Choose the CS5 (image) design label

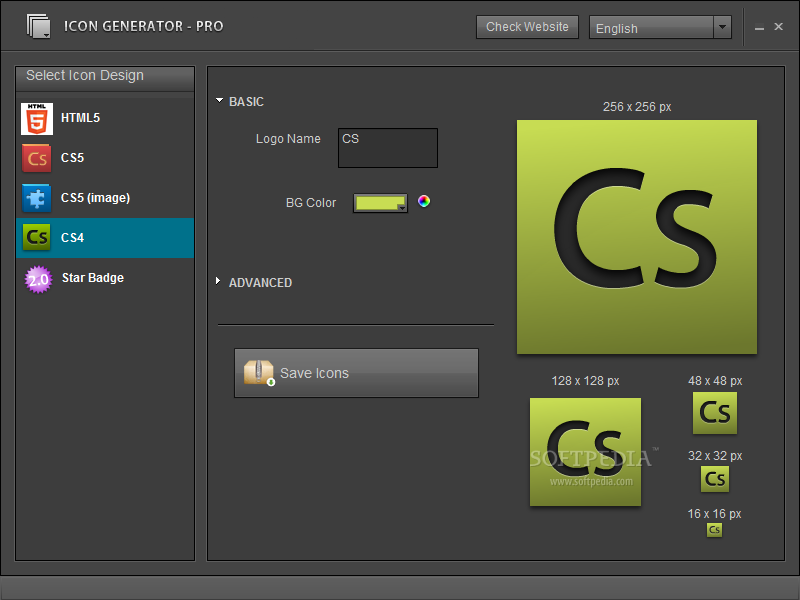(95, 198)
